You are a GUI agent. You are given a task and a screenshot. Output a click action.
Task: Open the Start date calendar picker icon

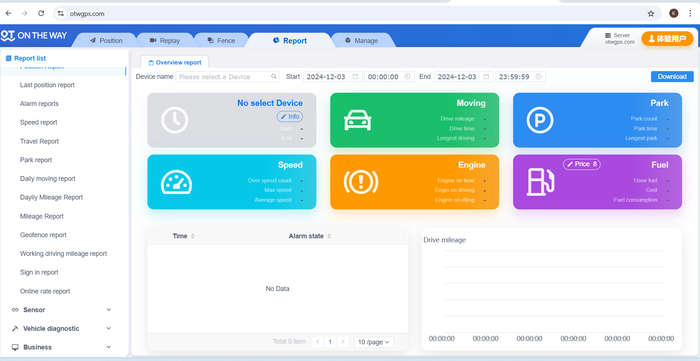tap(355, 77)
